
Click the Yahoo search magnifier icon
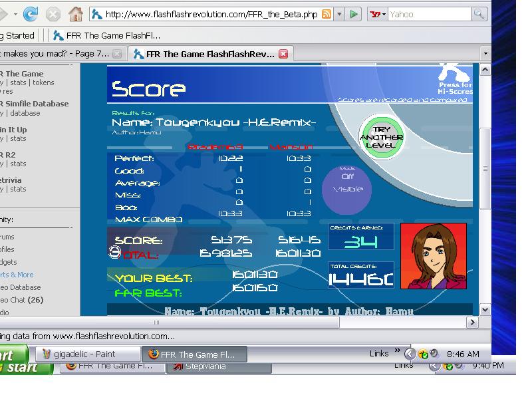point(479,14)
